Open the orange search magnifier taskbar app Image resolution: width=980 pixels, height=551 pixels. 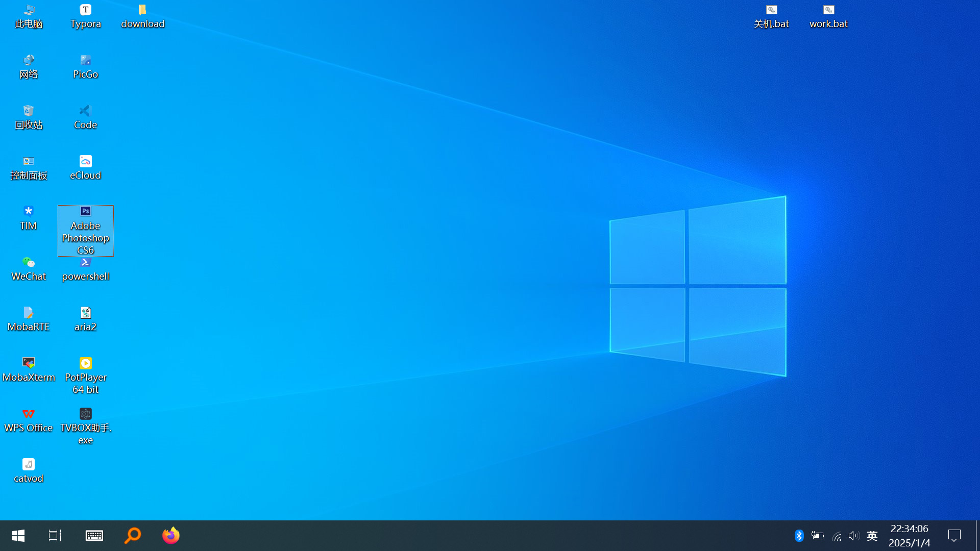point(133,536)
